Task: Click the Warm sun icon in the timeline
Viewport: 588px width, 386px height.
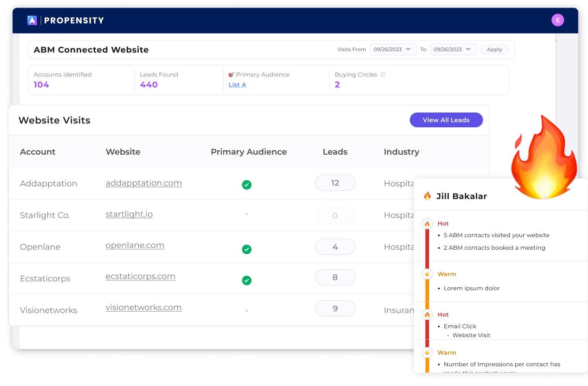Action: (426, 274)
